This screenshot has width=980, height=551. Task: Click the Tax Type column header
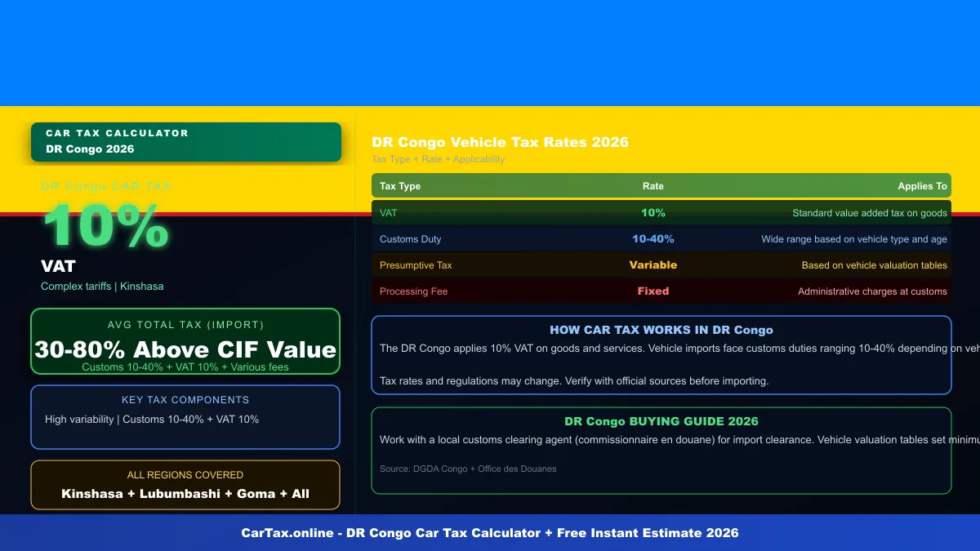[x=399, y=185]
